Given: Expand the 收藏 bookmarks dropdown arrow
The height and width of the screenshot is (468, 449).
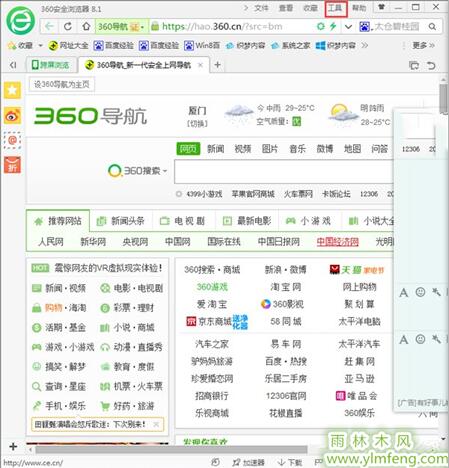Looking at the screenshot, I should [41, 46].
